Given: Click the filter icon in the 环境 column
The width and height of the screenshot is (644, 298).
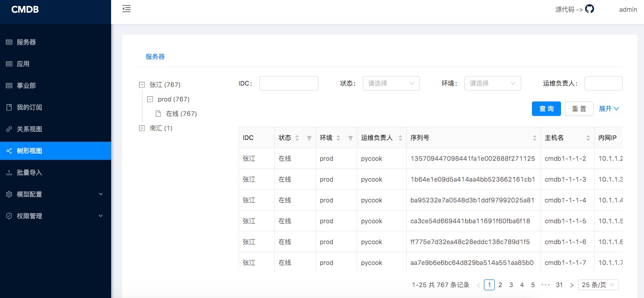Looking at the screenshot, I should [350, 138].
